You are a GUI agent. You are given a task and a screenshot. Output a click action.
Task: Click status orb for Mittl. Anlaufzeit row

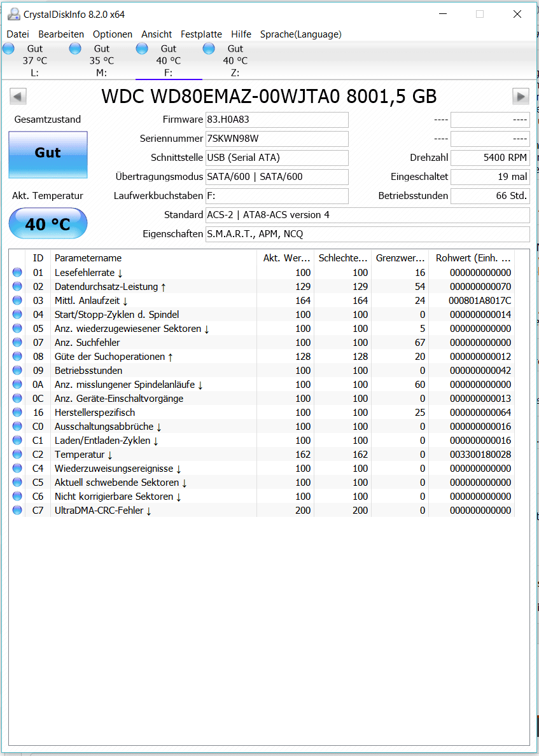[17, 300]
